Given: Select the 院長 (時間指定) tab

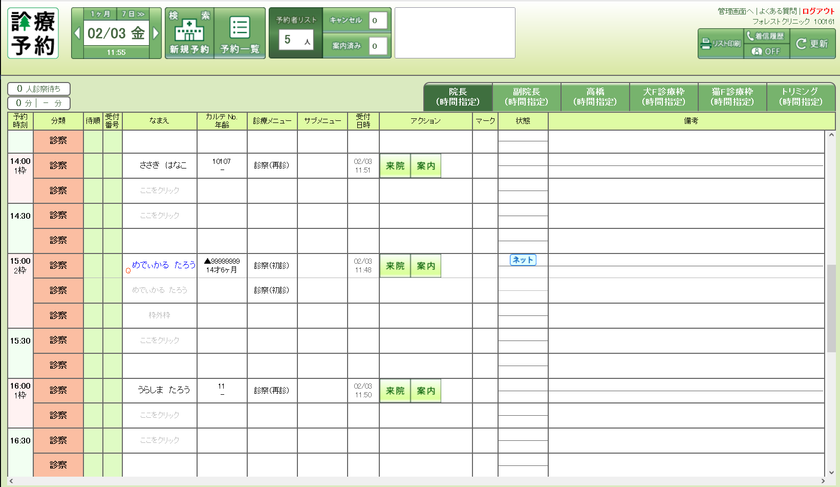Looking at the screenshot, I should point(458,97).
